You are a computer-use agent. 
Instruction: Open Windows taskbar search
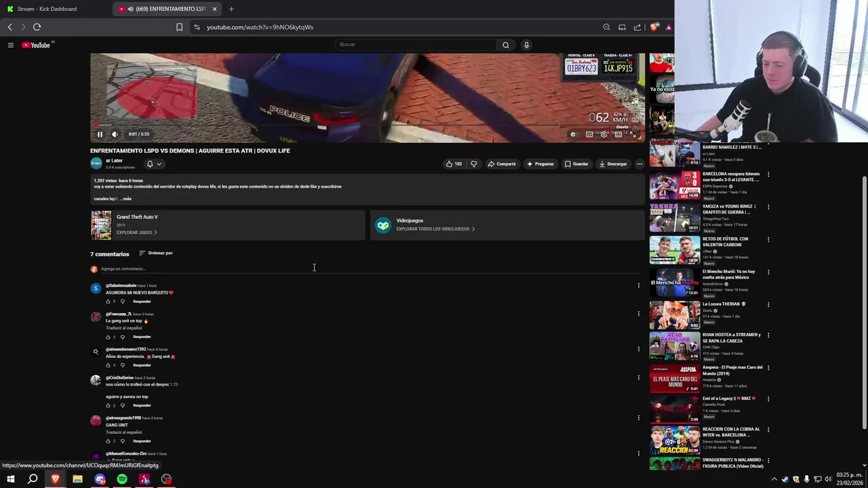33,479
